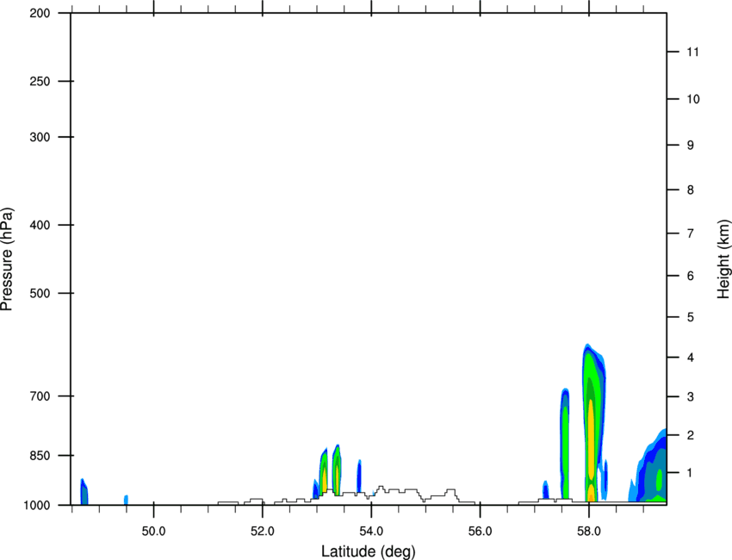Click the tiny light-blue contour near latitude 49.5
732x560 pixels.
126,500
